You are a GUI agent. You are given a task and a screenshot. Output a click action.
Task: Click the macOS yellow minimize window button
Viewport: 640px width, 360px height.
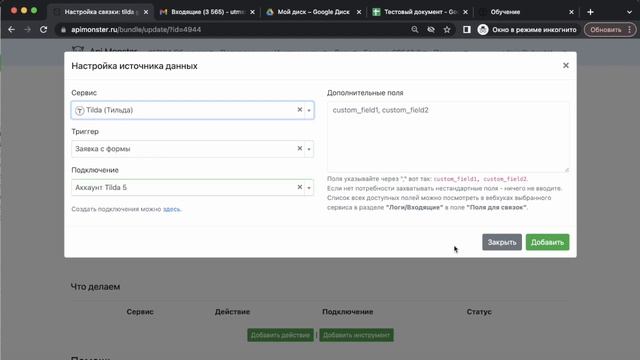(24, 11)
